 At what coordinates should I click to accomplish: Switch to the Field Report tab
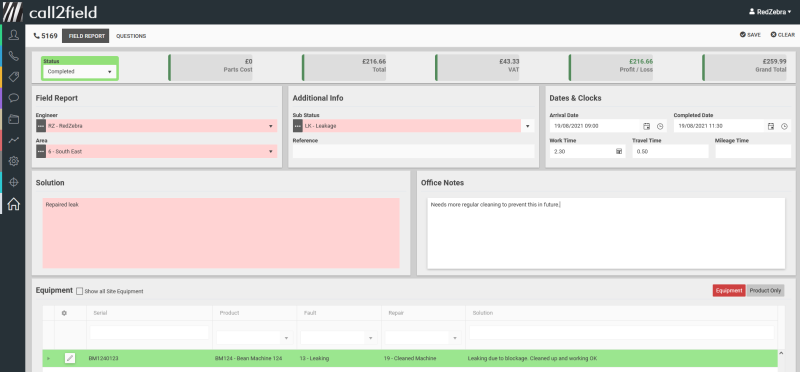[x=86, y=36]
